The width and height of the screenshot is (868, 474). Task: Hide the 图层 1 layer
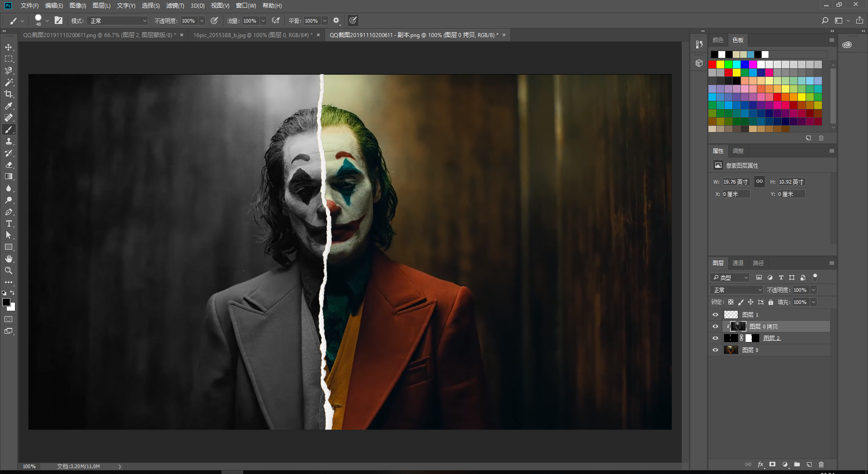[x=715, y=315]
